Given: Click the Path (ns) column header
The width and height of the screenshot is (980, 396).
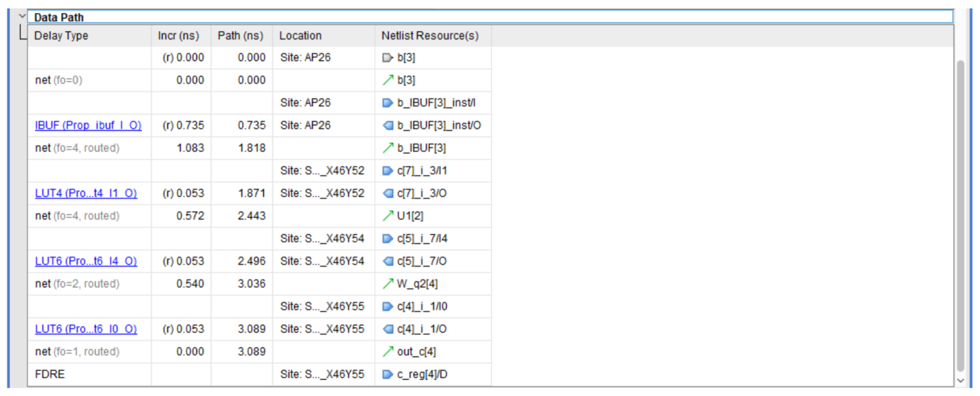Looking at the screenshot, I should coord(240,36).
